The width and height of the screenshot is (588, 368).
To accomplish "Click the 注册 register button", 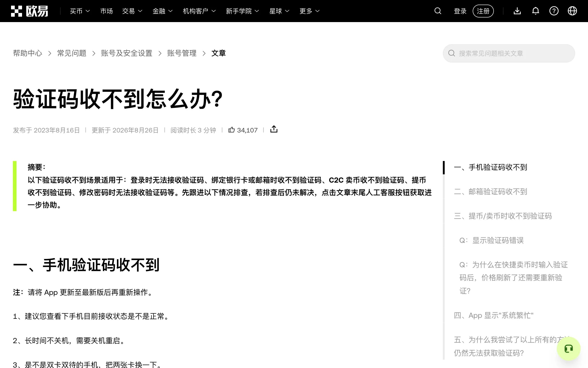I will (x=483, y=11).
